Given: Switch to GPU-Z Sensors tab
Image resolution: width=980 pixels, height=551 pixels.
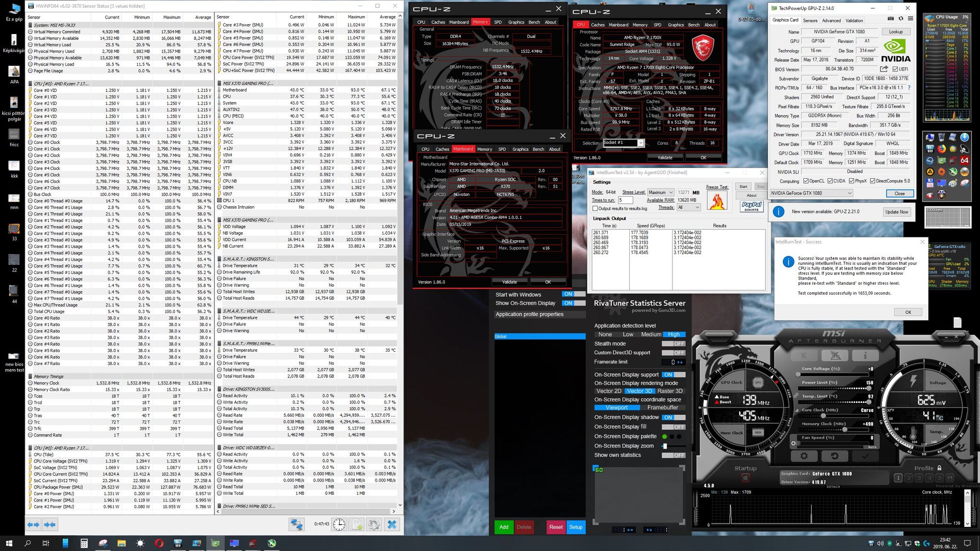Looking at the screenshot, I should (x=810, y=20).
